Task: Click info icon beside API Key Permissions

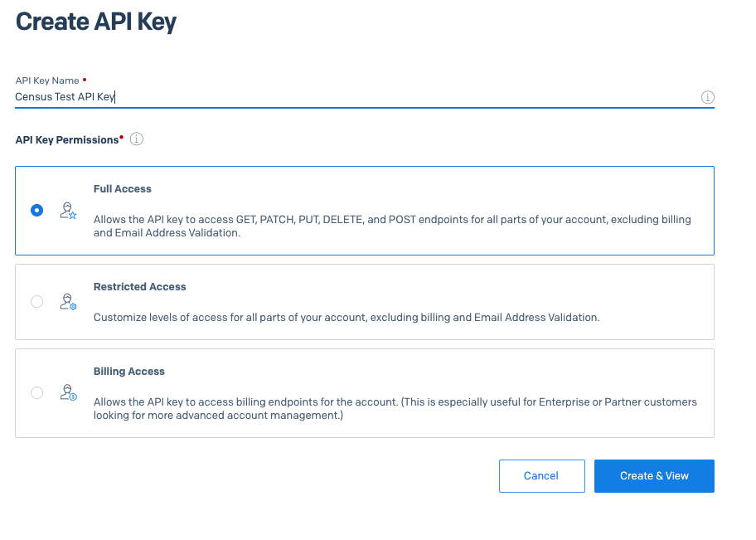Action: click(137, 139)
